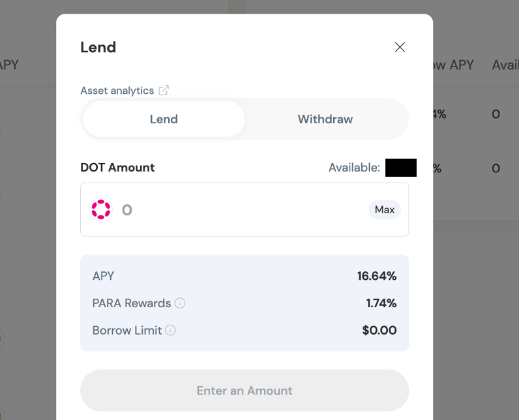
Task: Click the 1.74% PARA Rewards value
Action: point(381,303)
